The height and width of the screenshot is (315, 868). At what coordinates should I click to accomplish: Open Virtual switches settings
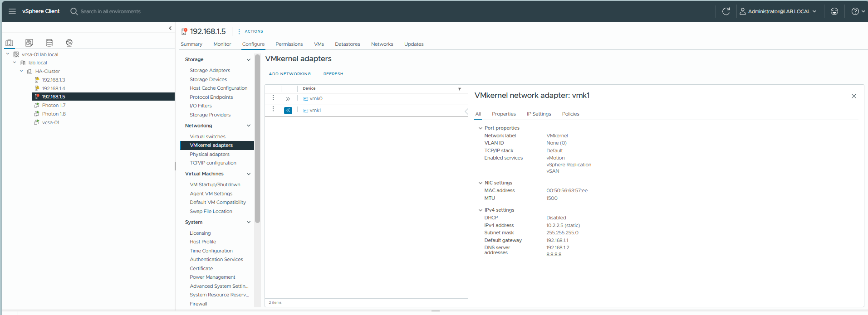(207, 136)
